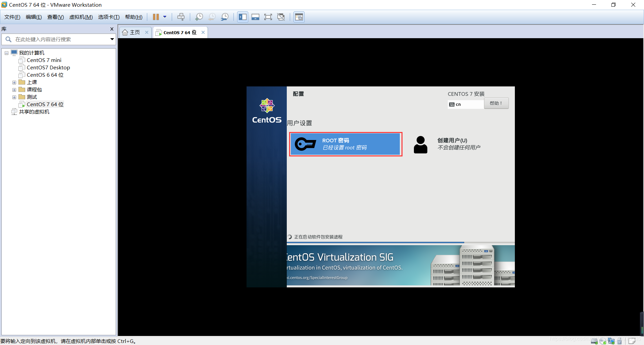The image size is (644, 345).
Task: Select the 课程包 folder item
Action: 34,90
